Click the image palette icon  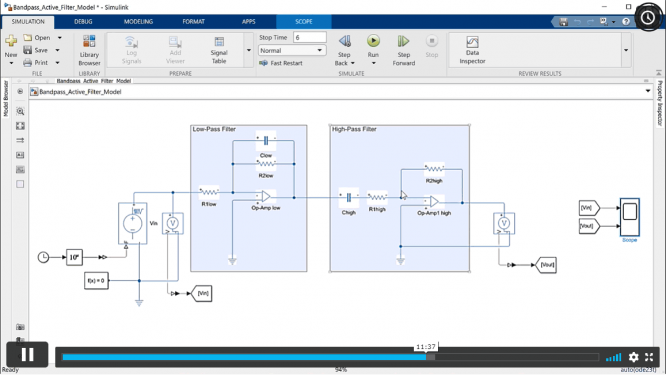tap(20, 169)
